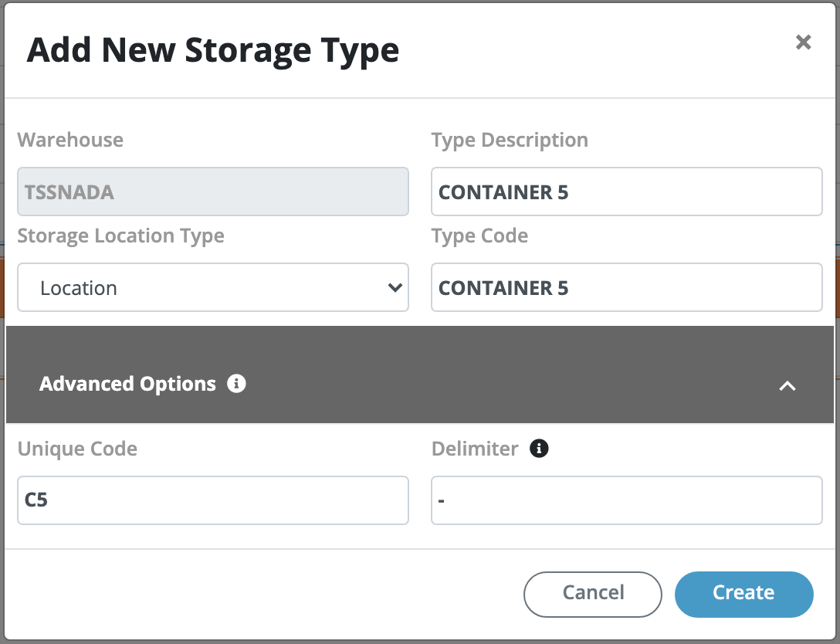The image size is (840, 644).
Task: Collapse Advanced Options using the chevron arrow
Action: (x=787, y=385)
